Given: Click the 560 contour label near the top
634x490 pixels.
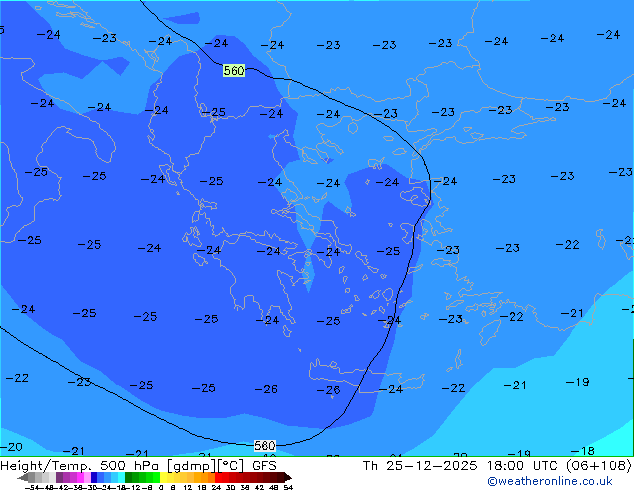Looking at the screenshot, I should tap(234, 71).
